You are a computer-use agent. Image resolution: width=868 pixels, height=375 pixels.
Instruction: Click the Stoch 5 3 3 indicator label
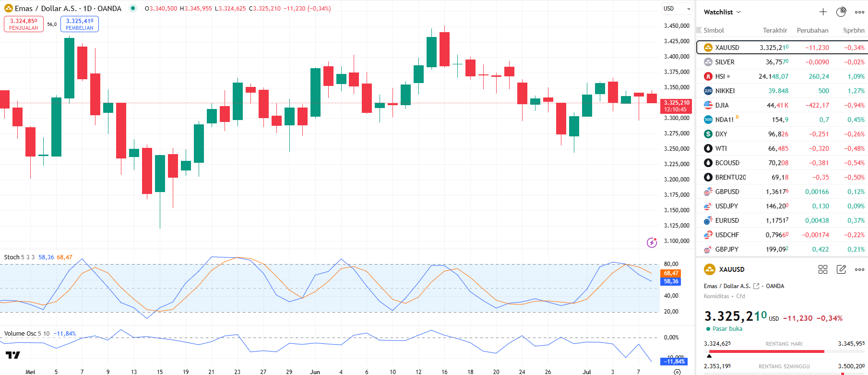[x=19, y=257]
